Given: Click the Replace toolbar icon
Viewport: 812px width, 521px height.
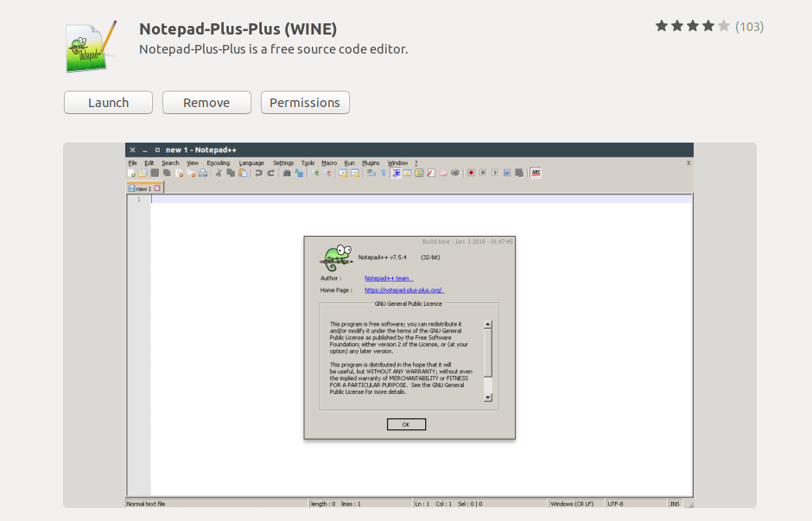Looking at the screenshot, I should [299, 173].
